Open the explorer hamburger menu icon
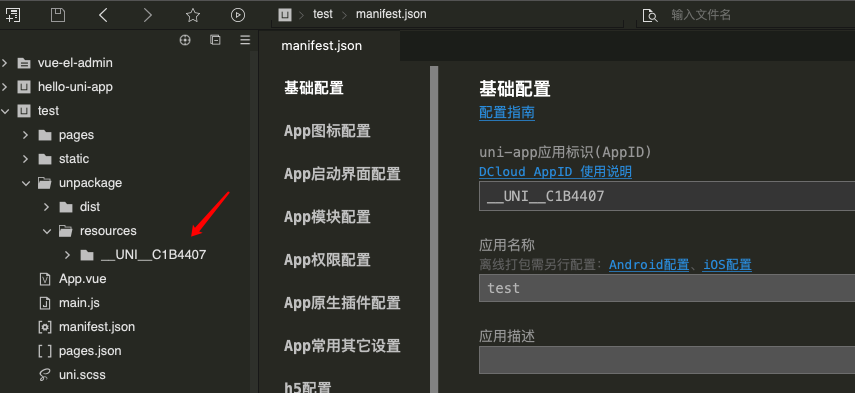The height and width of the screenshot is (393, 855). pyautogui.click(x=245, y=40)
